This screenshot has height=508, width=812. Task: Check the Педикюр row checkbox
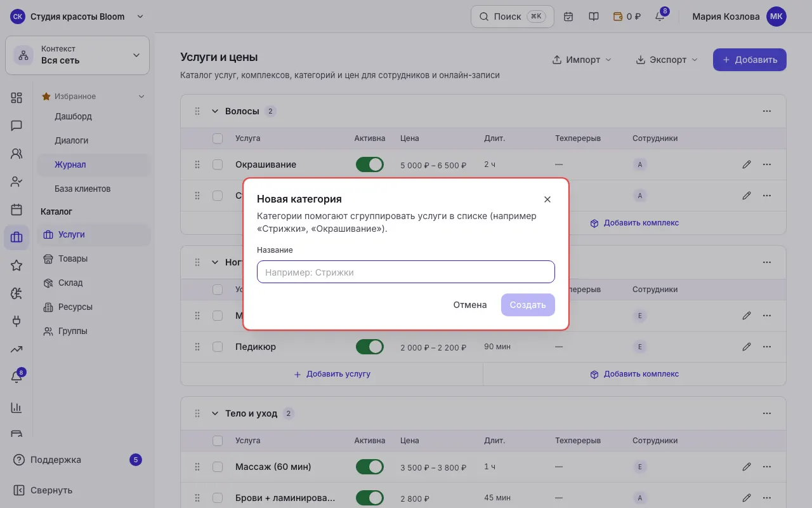(218, 347)
